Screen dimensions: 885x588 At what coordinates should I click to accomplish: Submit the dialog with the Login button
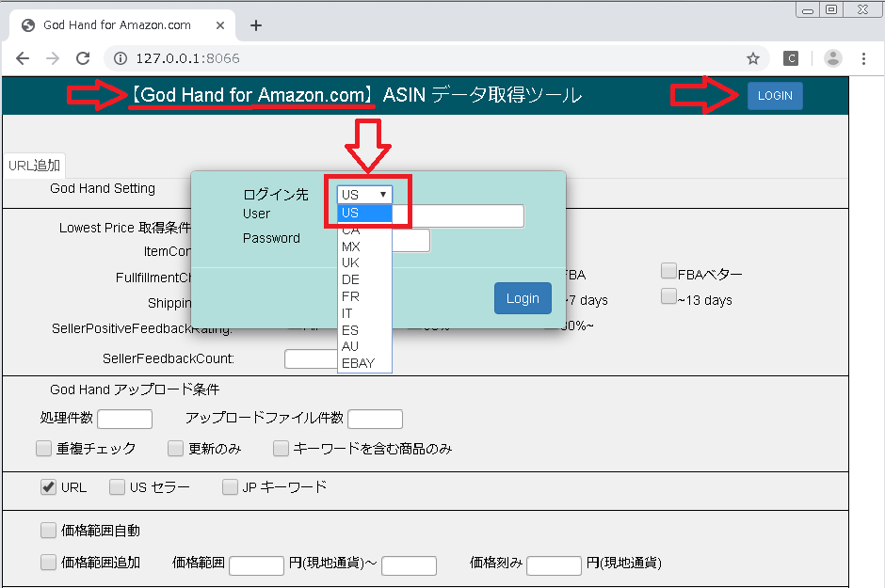(x=523, y=298)
